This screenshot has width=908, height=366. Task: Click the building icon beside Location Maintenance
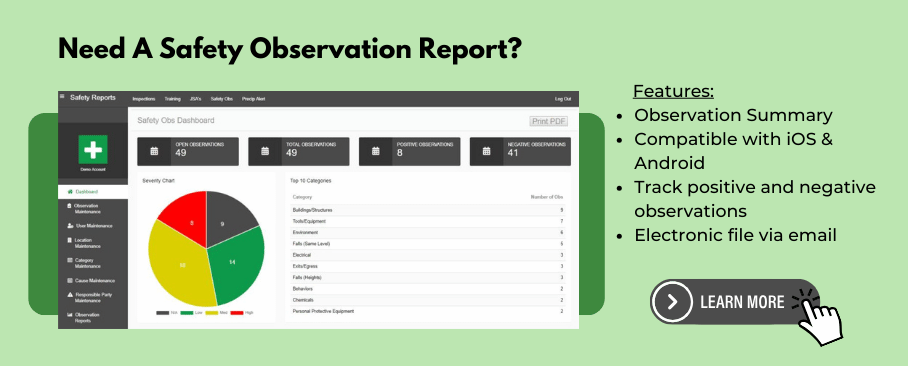click(x=70, y=240)
